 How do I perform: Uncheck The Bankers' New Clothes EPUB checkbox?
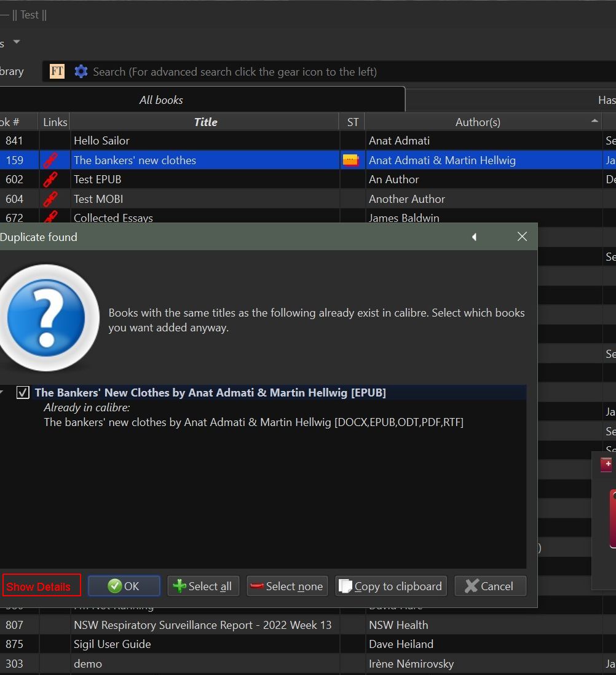[23, 392]
